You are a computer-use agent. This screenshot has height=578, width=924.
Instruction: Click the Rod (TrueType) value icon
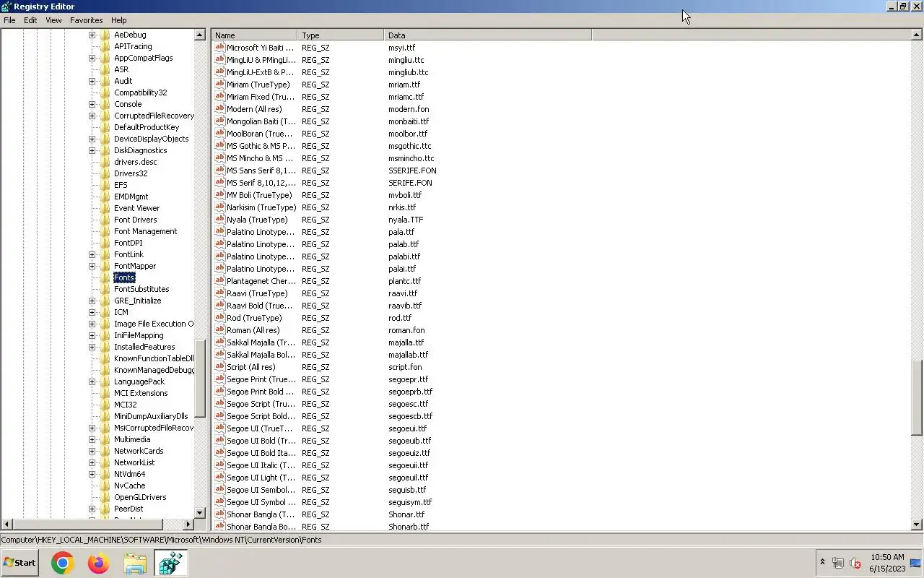click(x=220, y=318)
